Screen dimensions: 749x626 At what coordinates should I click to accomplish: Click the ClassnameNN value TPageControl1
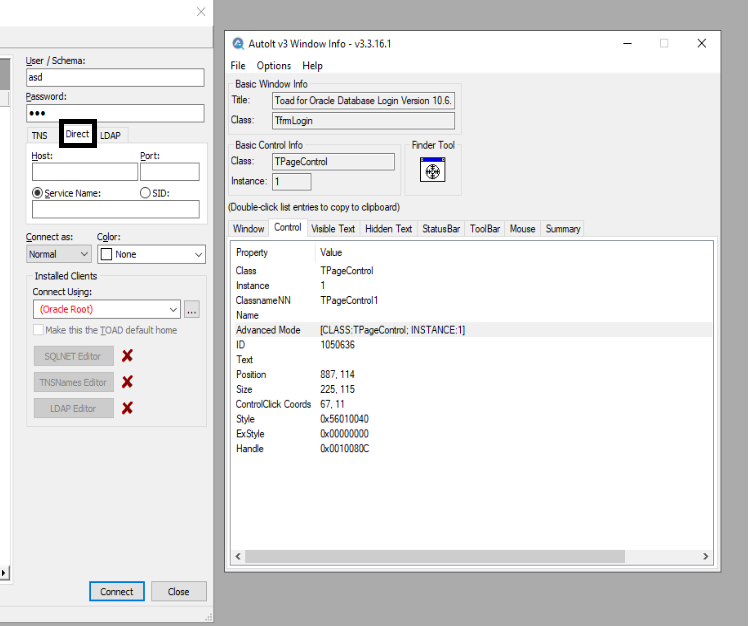[x=349, y=300]
